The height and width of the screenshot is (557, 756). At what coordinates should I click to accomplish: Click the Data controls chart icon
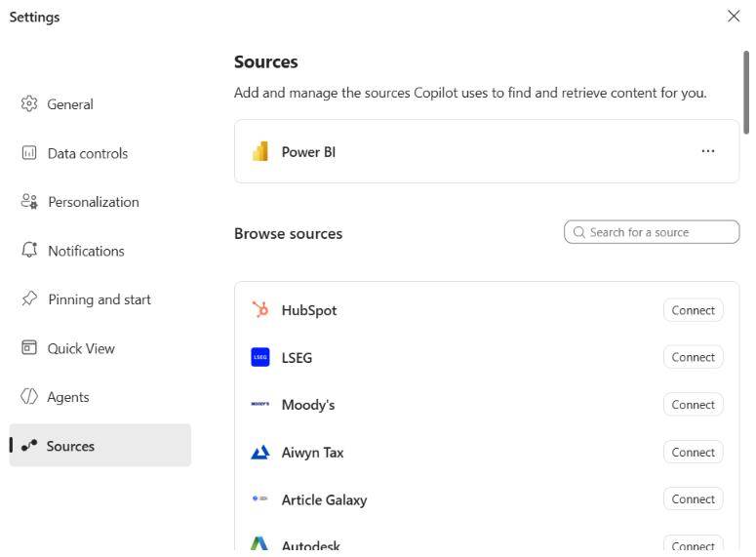pos(29,153)
